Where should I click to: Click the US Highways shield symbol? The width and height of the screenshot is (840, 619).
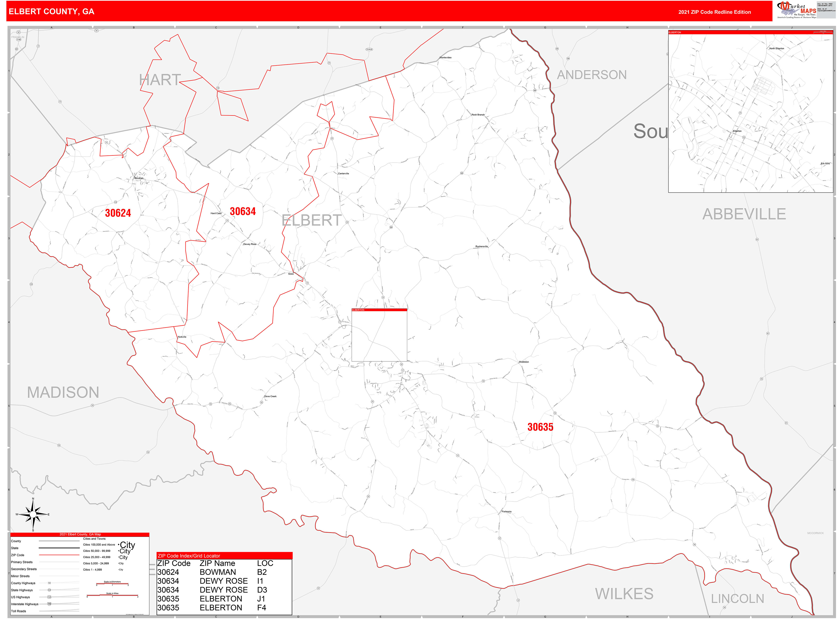(50, 597)
